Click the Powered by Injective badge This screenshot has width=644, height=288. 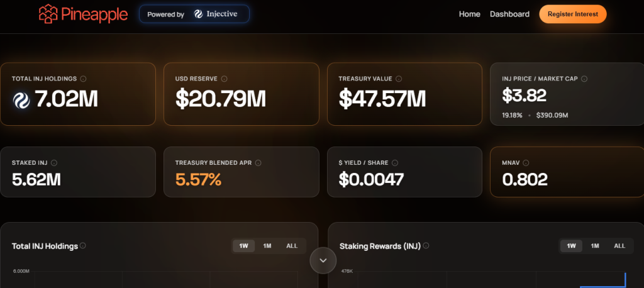click(x=194, y=14)
